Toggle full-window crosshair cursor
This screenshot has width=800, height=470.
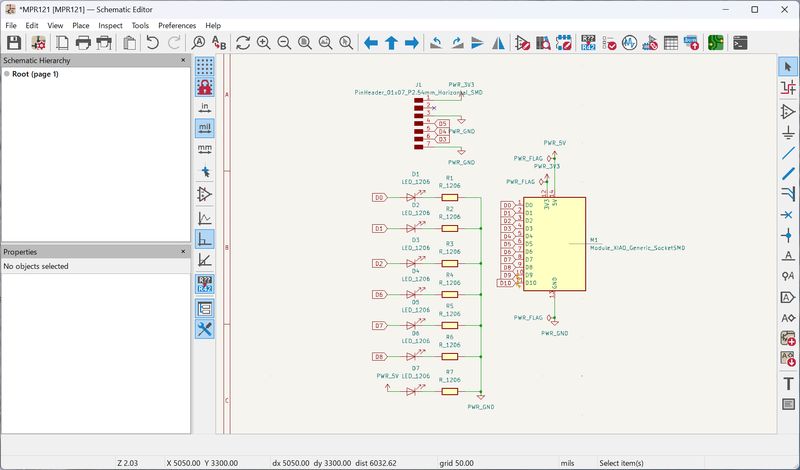(205, 172)
